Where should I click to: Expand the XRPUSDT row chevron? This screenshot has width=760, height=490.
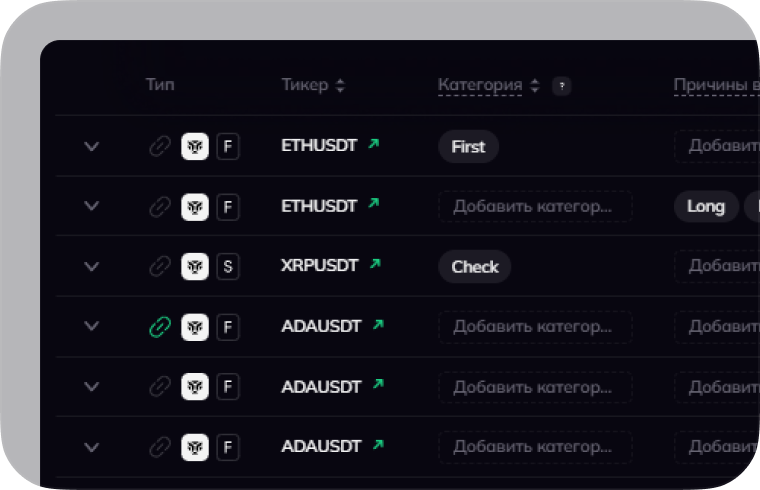tap(92, 266)
